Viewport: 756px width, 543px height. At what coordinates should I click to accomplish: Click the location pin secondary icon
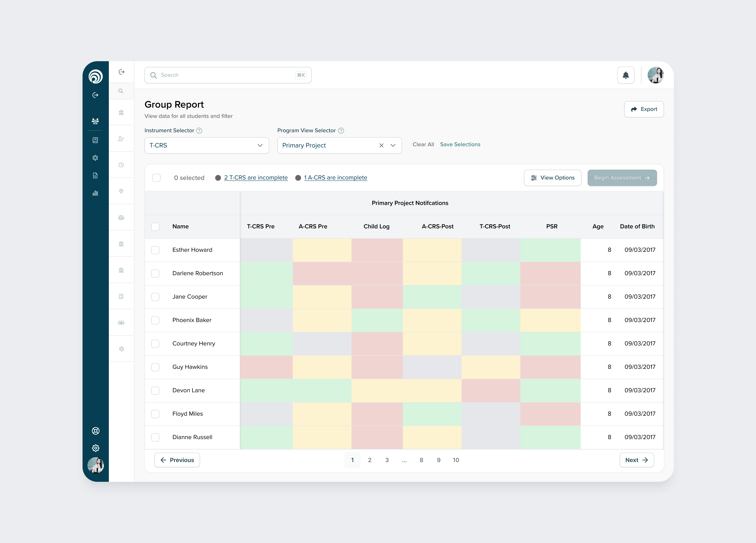pyautogui.click(x=121, y=191)
